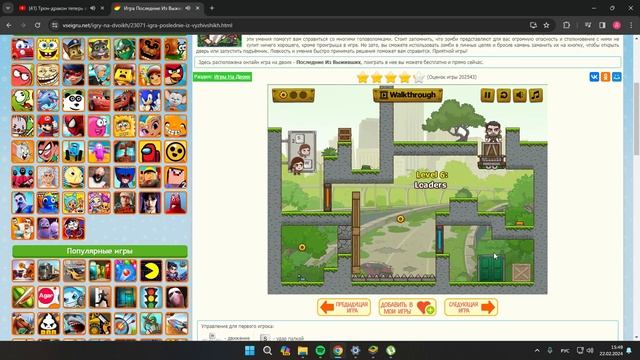This screenshot has width=640, height=360.
Task: Open the Huggy Wuggy blue monster icon
Action: click(x=124, y=177)
